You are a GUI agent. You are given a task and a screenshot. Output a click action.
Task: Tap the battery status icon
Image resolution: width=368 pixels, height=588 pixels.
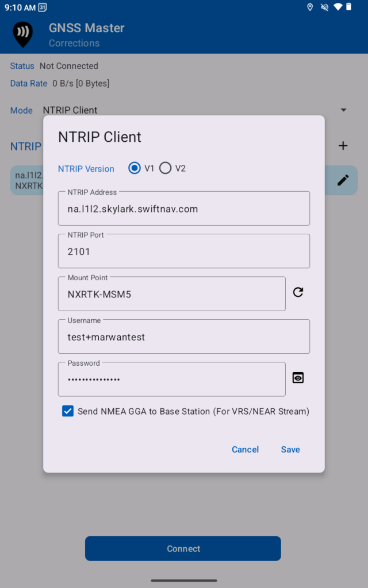pos(348,7)
